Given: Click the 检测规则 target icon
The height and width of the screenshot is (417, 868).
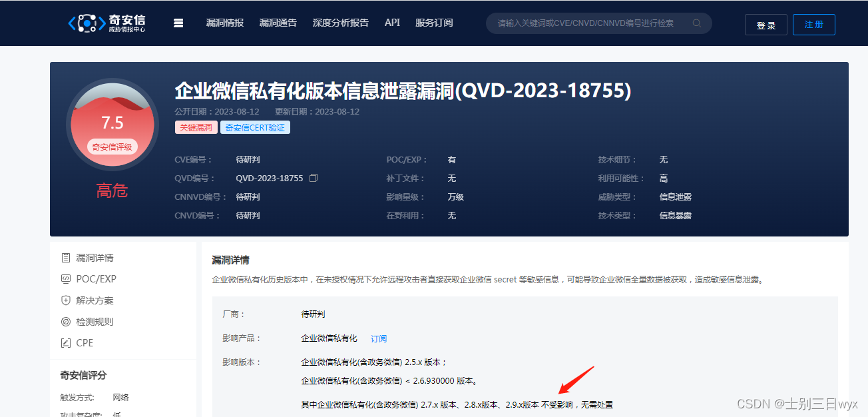Looking at the screenshot, I should (x=66, y=322).
